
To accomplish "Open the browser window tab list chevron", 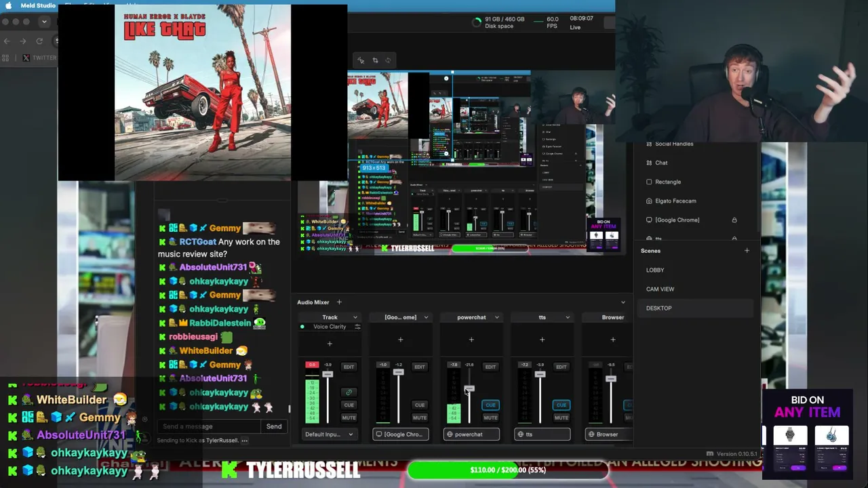I will pos(44,22).
